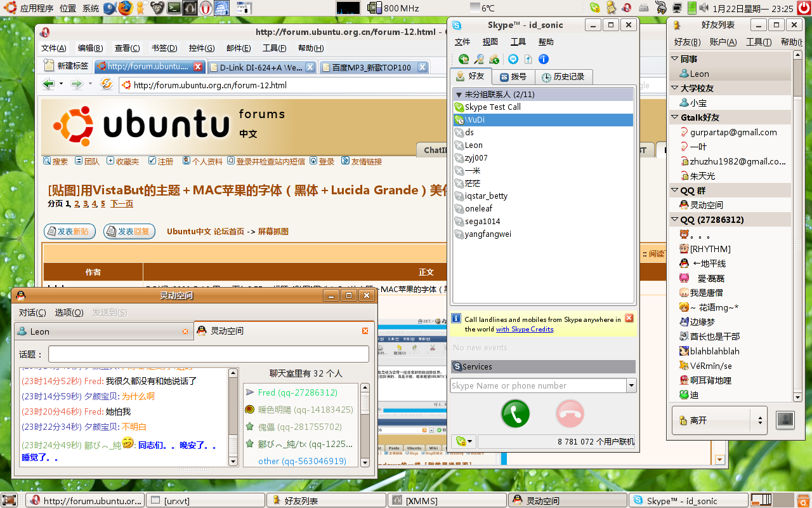812x508 pixels.
Task: Collapse the 未分组联系人 group in Skype
Action: 459,95
